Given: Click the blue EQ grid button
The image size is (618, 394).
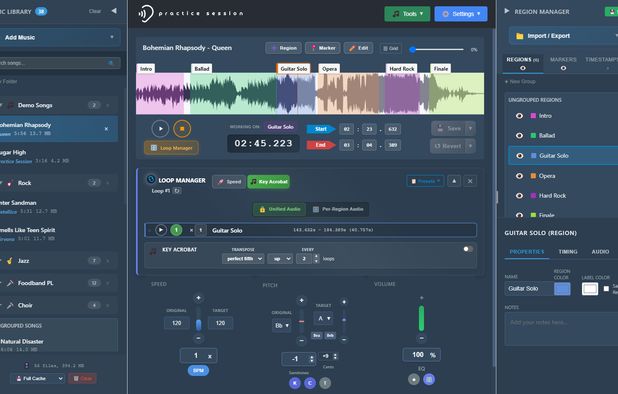Looking at the screenshot, I should (429, 379).
